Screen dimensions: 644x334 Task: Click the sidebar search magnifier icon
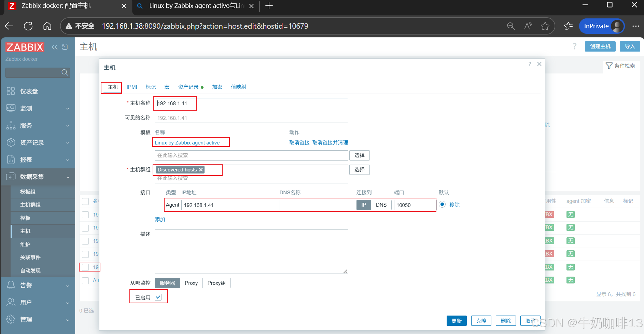click(65, 72)
